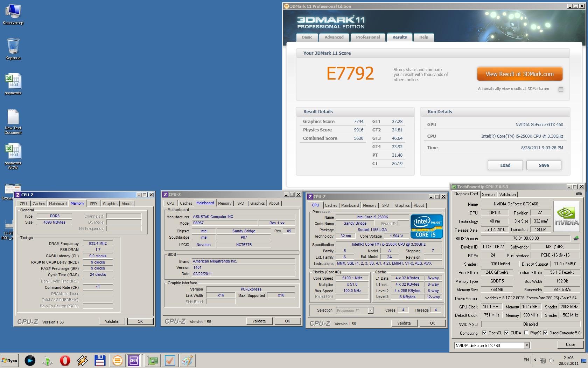Image resolution: width=588 pixels, height=368 pixels.
Task: Open the Advanced tab in 3DMark 11
Action: pyautogui.click(x=334, y=37)
